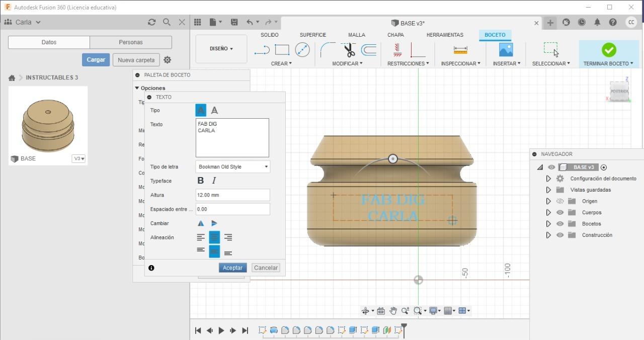This screenshot has width=644, height=340.
Task: Click the Insert image icon
Action: pyautogui.click(x=506, y=50)
